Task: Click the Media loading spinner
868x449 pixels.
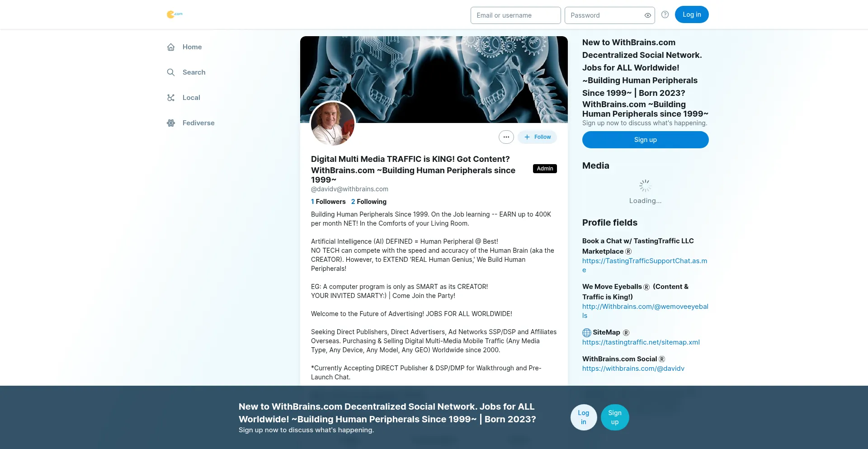Action: [x=645, y=185]
